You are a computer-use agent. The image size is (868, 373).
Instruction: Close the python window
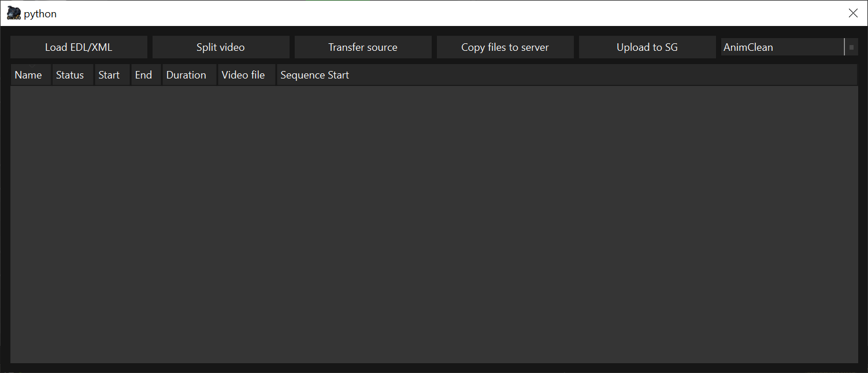click(x=853, y=13)
